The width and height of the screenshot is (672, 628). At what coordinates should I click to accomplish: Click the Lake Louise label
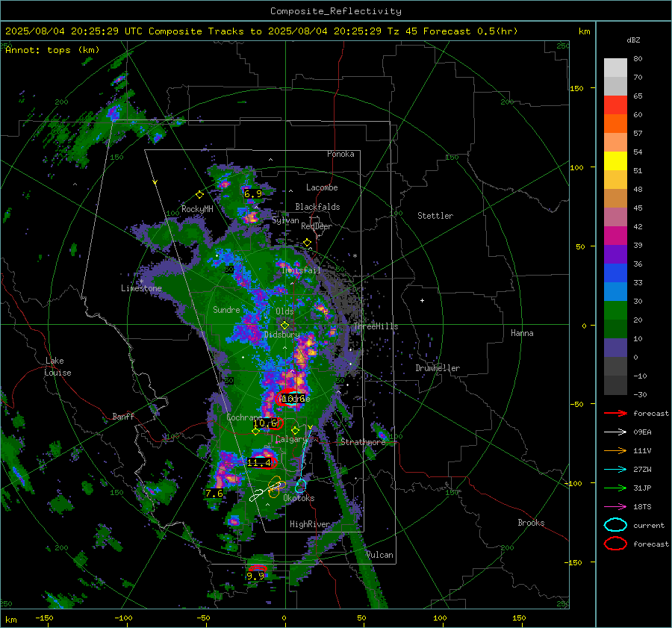(57, 367)
